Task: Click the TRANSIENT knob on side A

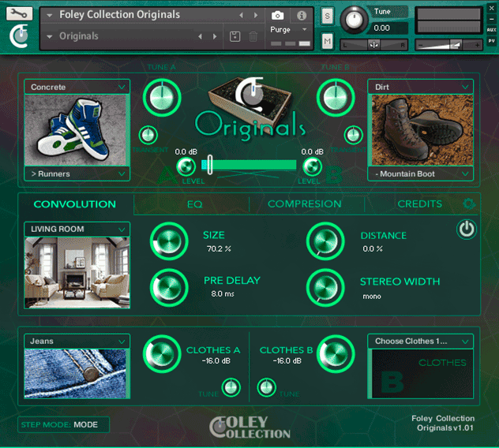Action: click(148, 135)
